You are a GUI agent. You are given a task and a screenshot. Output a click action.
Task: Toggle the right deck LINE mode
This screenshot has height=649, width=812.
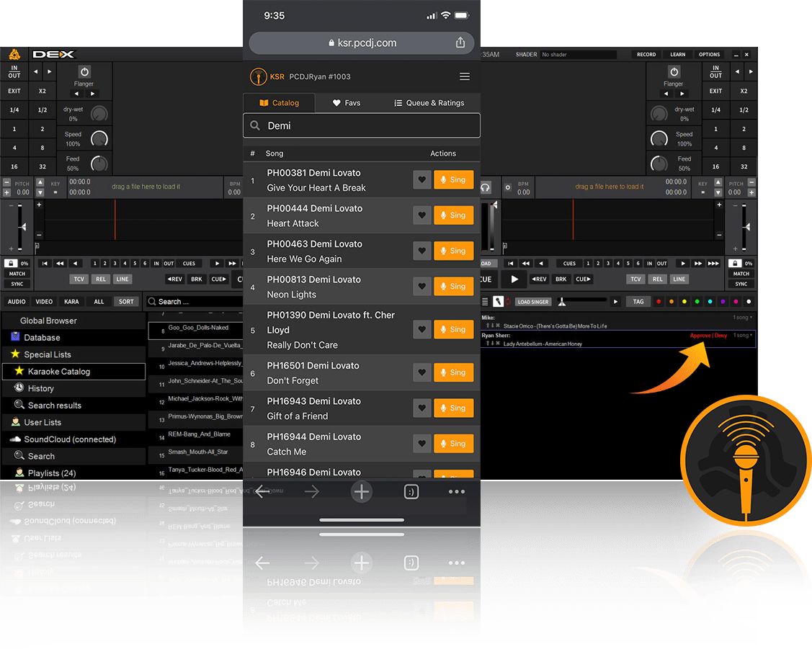point(679,279)
